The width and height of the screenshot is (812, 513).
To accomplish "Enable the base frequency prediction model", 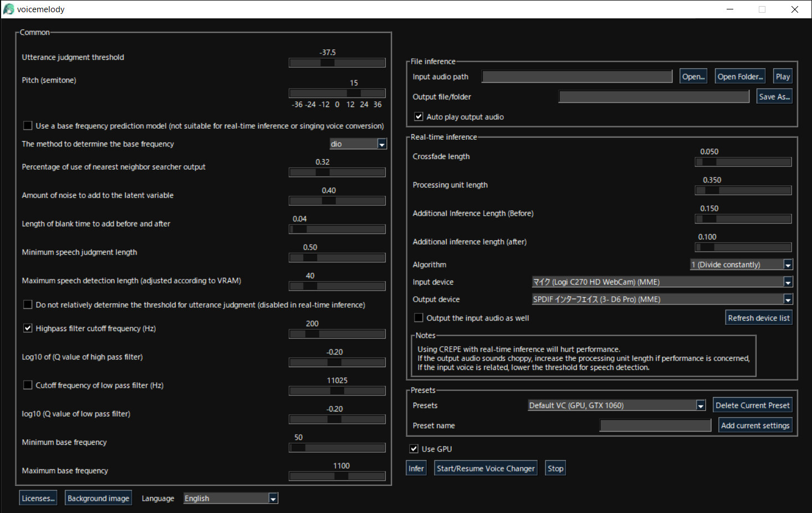I will tap(28, 125).
